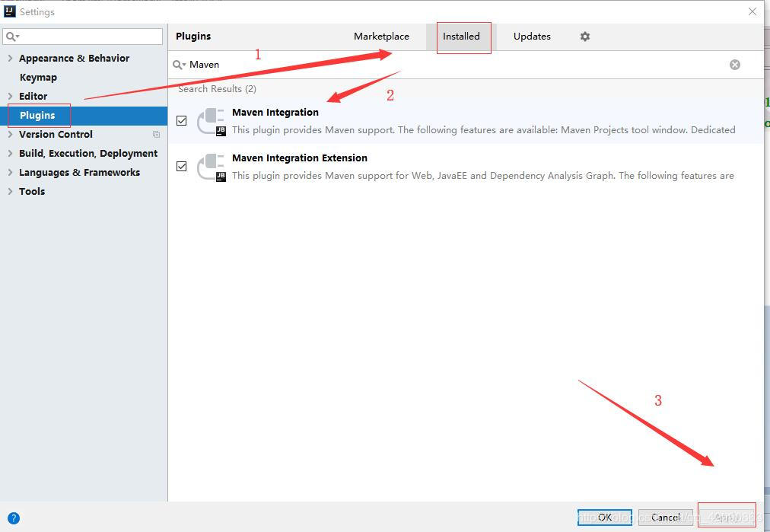Select Keymap in settings tree
770x532 pixels.
pos(38,77)
